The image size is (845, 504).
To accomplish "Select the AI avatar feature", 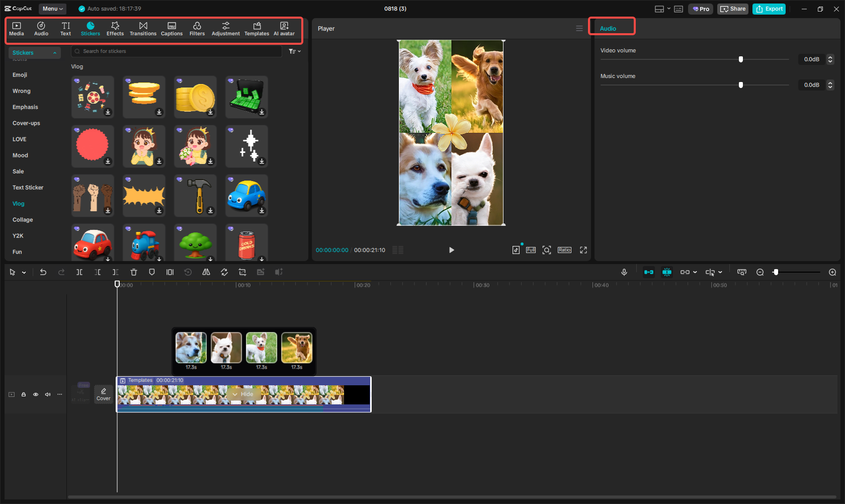I will click(284, 28).
